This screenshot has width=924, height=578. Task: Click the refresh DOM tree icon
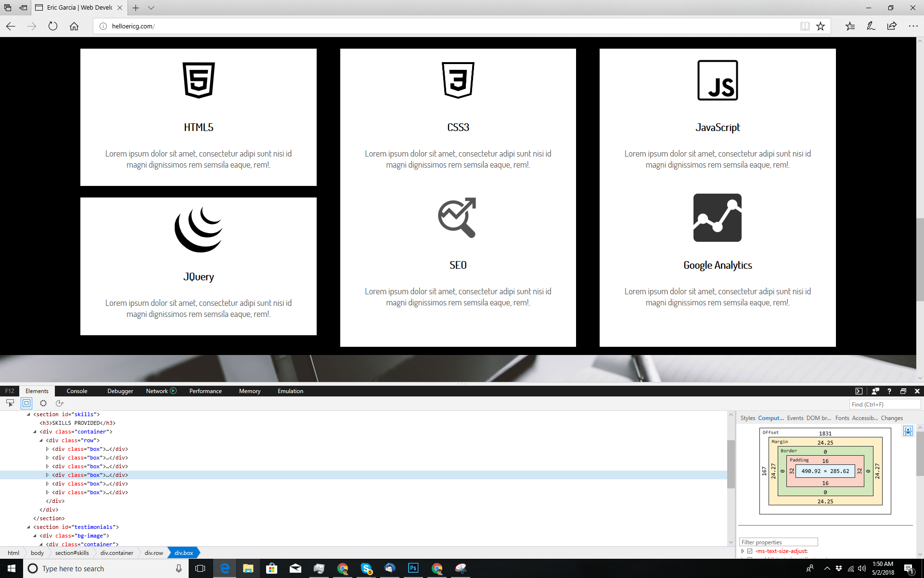pyautogui.click(x=60, y=403)
